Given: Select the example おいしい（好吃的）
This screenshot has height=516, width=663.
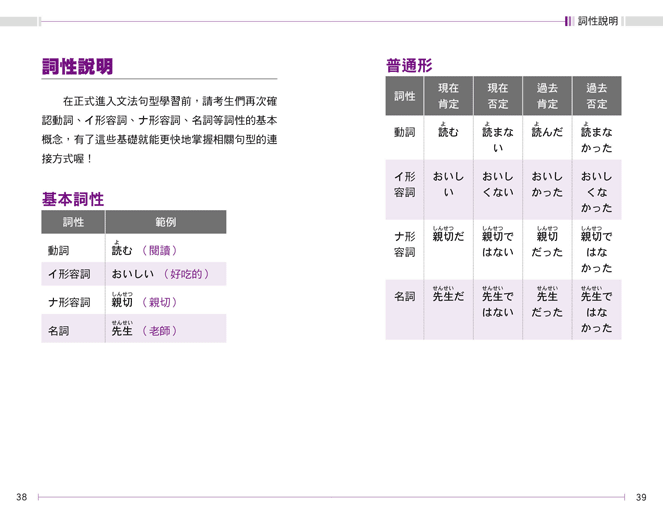Looking at the screenshot, I should pos(161,274).
